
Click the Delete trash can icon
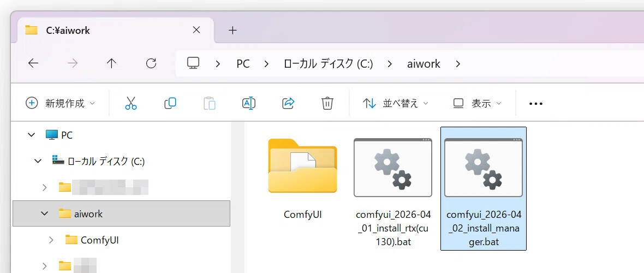coord(327,103)
